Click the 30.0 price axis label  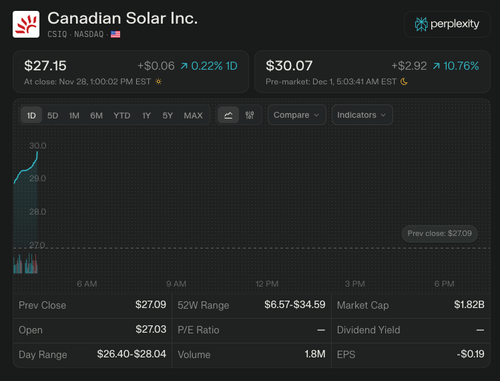[x=38, y=146]
